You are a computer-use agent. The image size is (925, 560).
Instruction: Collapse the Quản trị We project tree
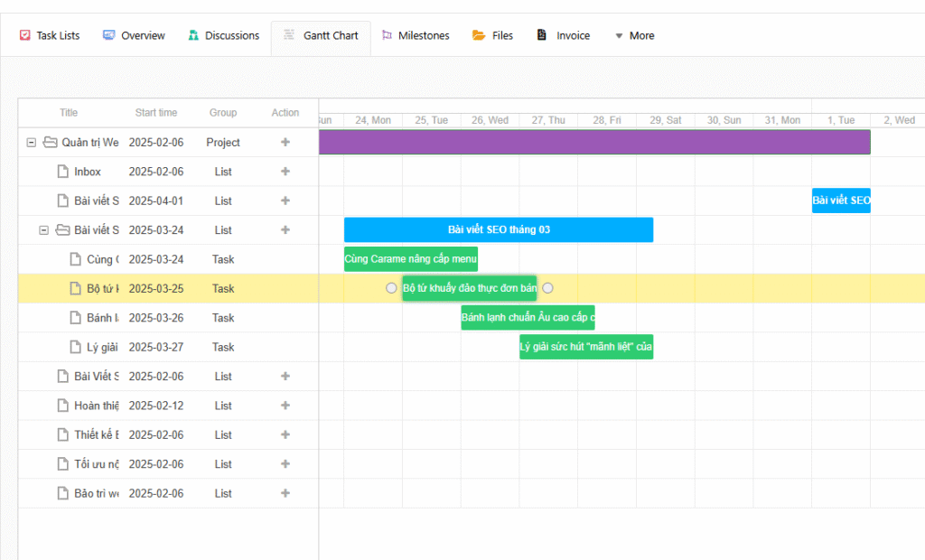pyautogui.click(x=32, y=142)
